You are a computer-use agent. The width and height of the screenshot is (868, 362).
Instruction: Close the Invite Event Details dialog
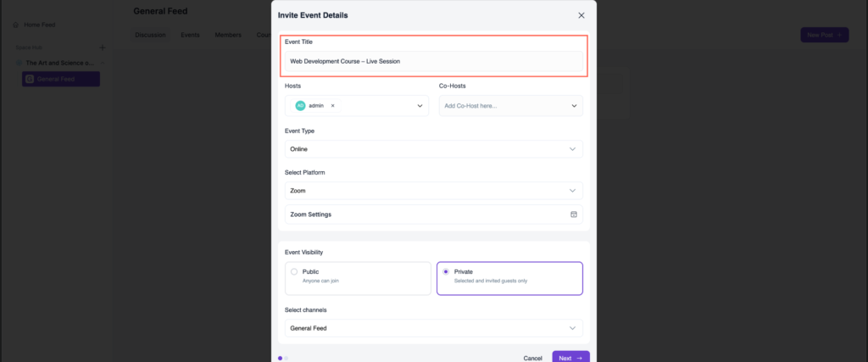click(x=581, y=15)
